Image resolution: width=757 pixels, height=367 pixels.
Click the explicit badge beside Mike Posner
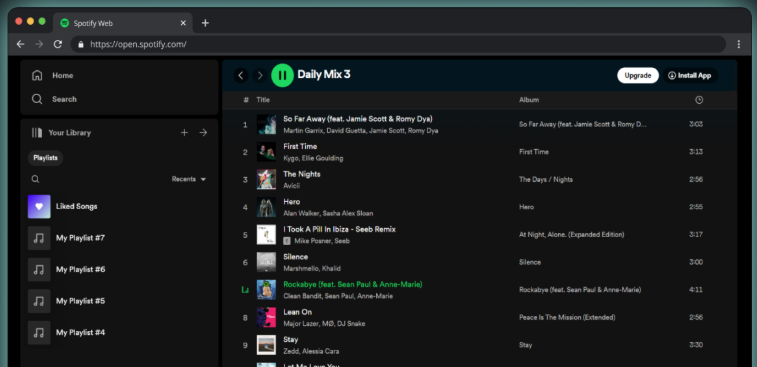point(287,240)
